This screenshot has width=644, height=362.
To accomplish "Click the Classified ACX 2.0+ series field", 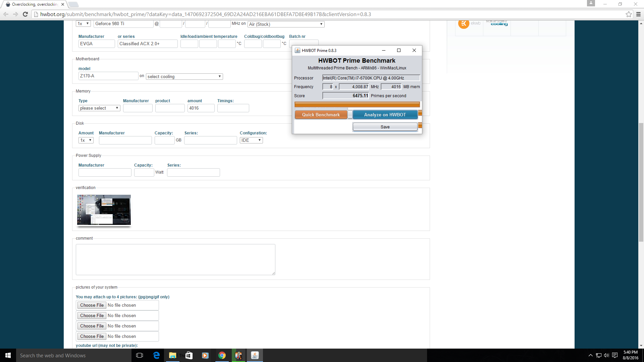I will [148, 44].
